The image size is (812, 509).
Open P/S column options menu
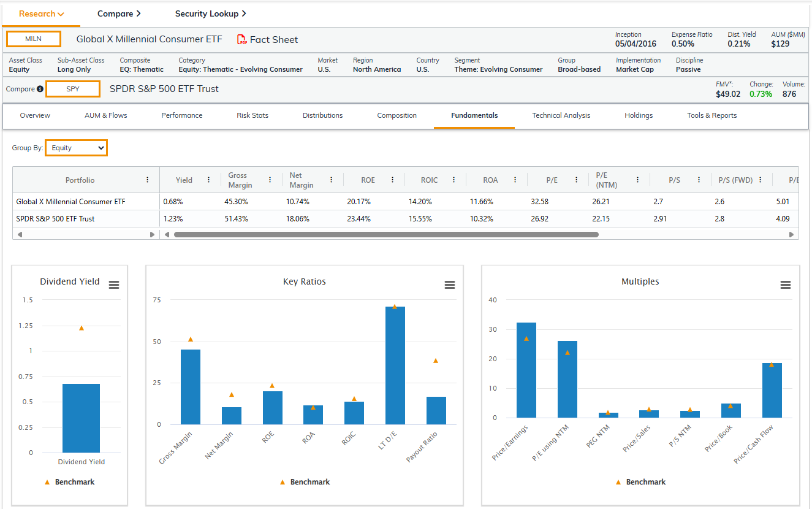tap(699, 180)
